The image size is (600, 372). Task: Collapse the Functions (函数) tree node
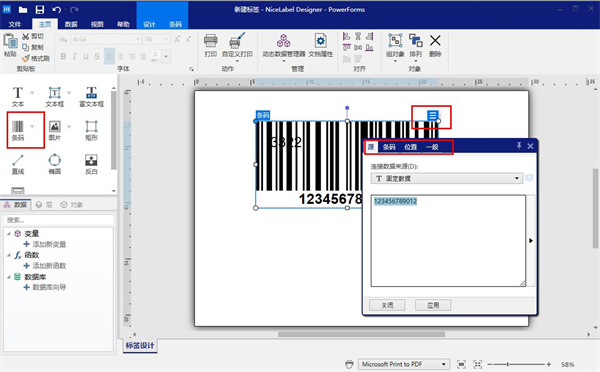(x=8, y=255)
